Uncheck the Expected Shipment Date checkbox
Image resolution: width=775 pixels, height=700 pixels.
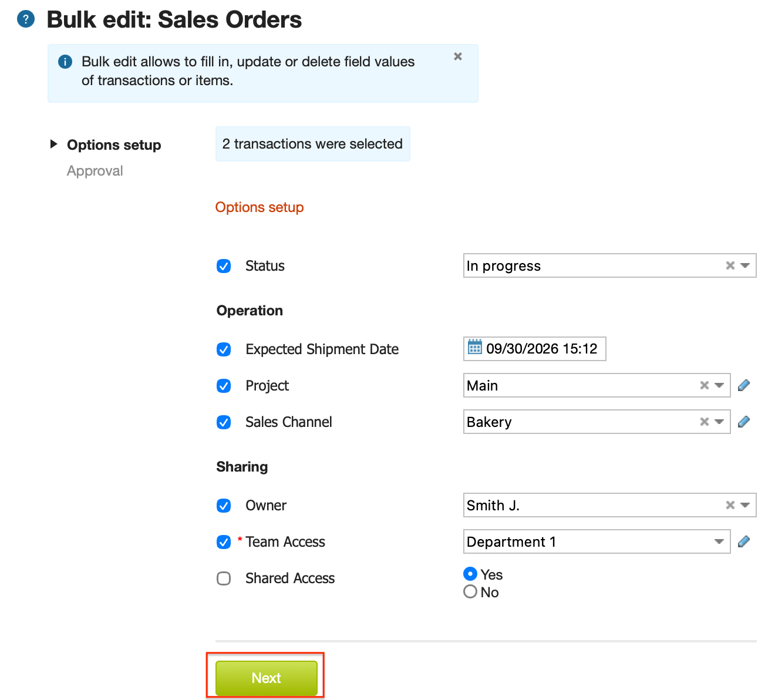224,349
